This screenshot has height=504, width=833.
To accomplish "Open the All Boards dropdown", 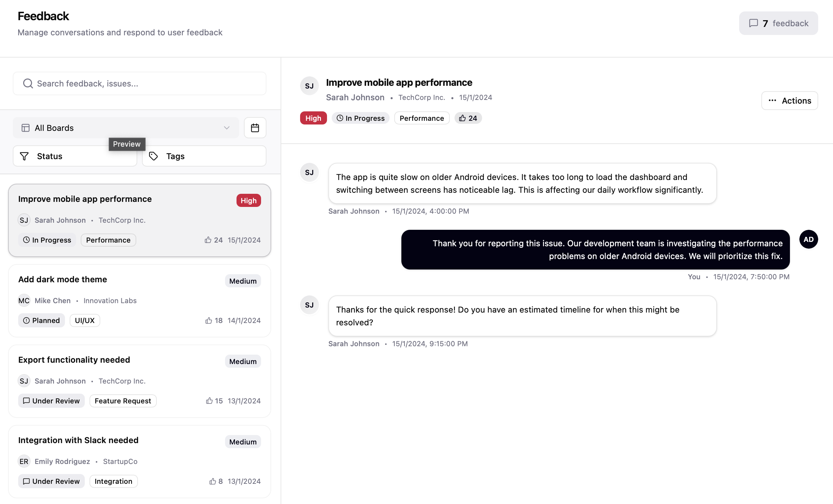I will tap(125, 128).
